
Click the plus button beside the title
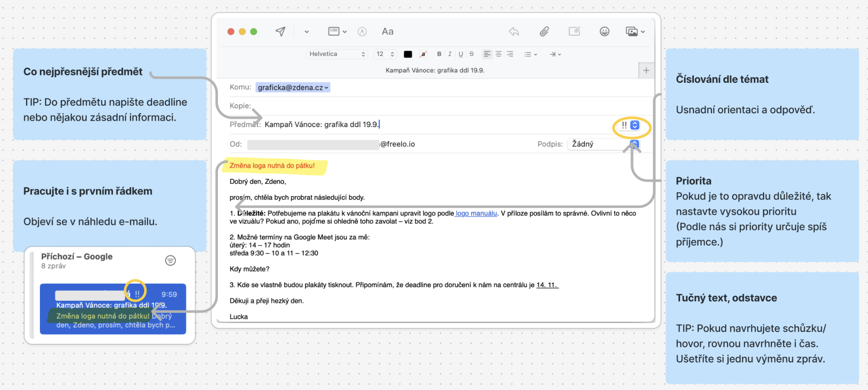pyautogui.click(x=646, y=70)
